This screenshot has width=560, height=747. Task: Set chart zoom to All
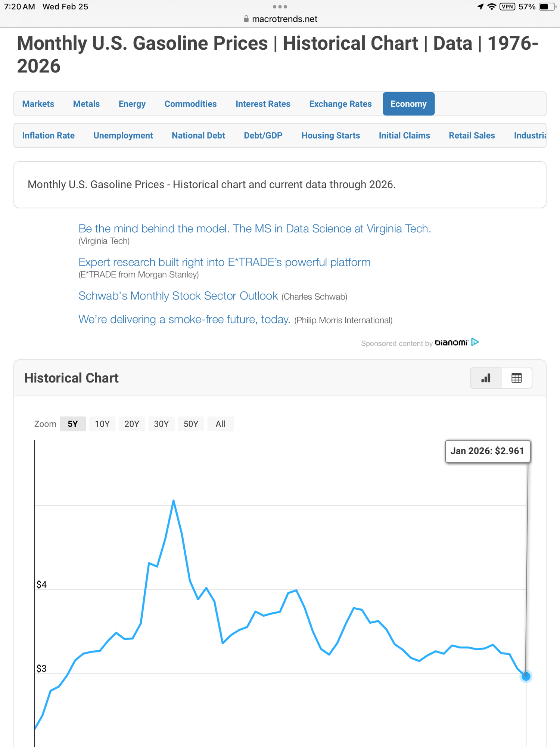(x=220, y=424)
